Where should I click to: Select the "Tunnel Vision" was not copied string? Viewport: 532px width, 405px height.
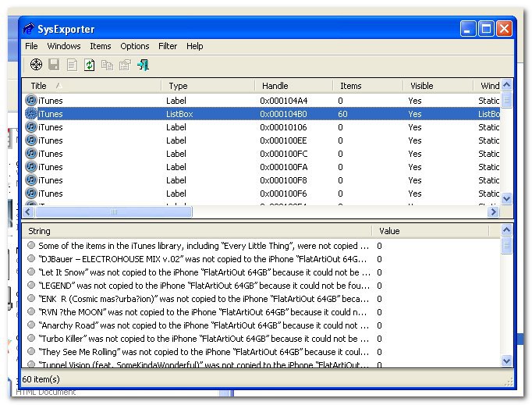204,364
